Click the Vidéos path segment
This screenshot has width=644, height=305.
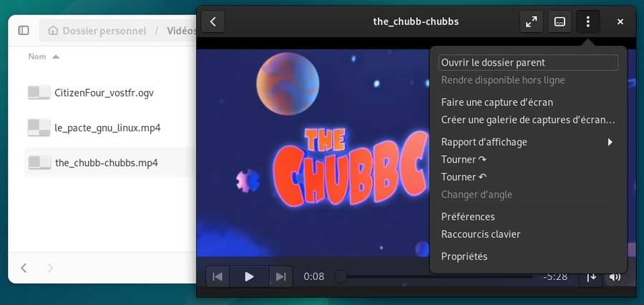(x=181, y=31)
